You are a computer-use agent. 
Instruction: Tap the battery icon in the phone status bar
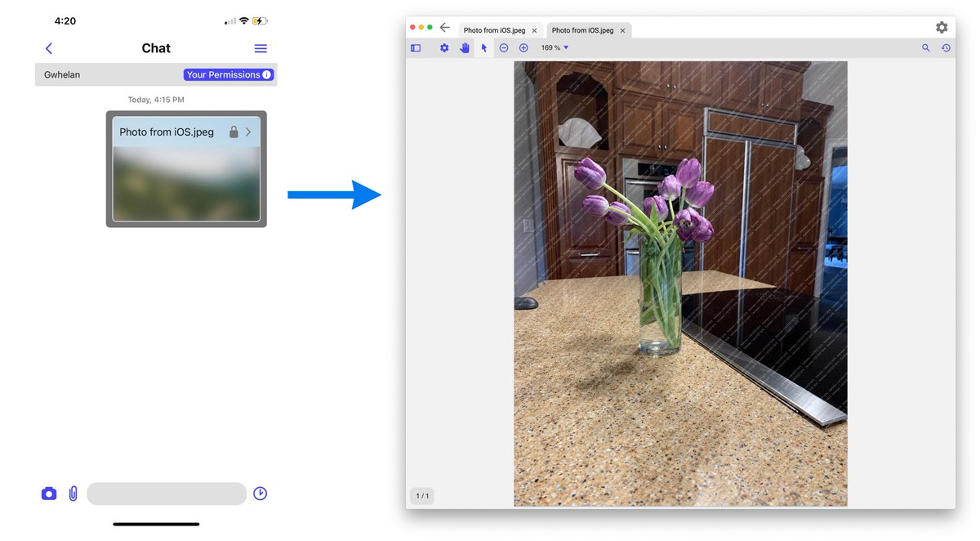coord(261,20)
